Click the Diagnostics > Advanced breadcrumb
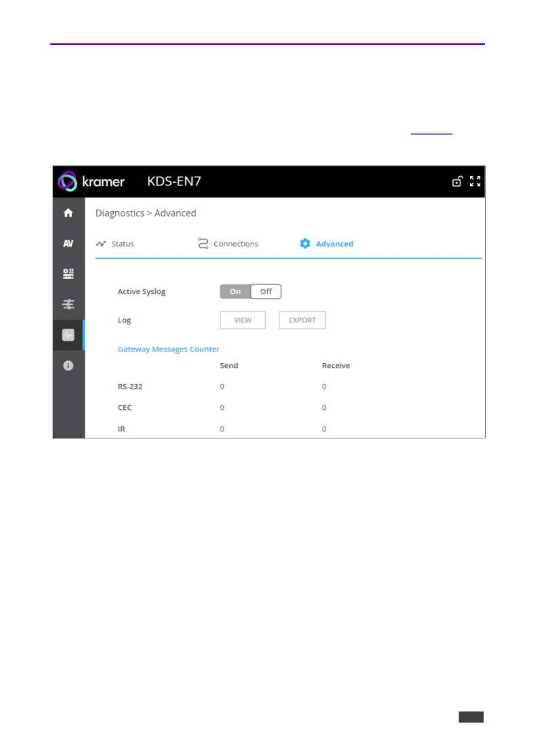The image size is (535, 756). [146, 213]
